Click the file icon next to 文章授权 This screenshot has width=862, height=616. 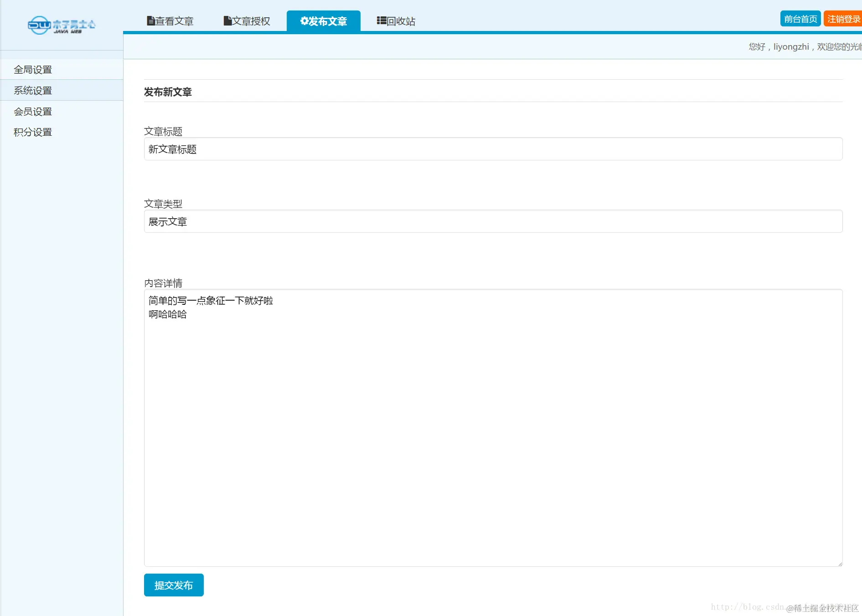point(227,21)
